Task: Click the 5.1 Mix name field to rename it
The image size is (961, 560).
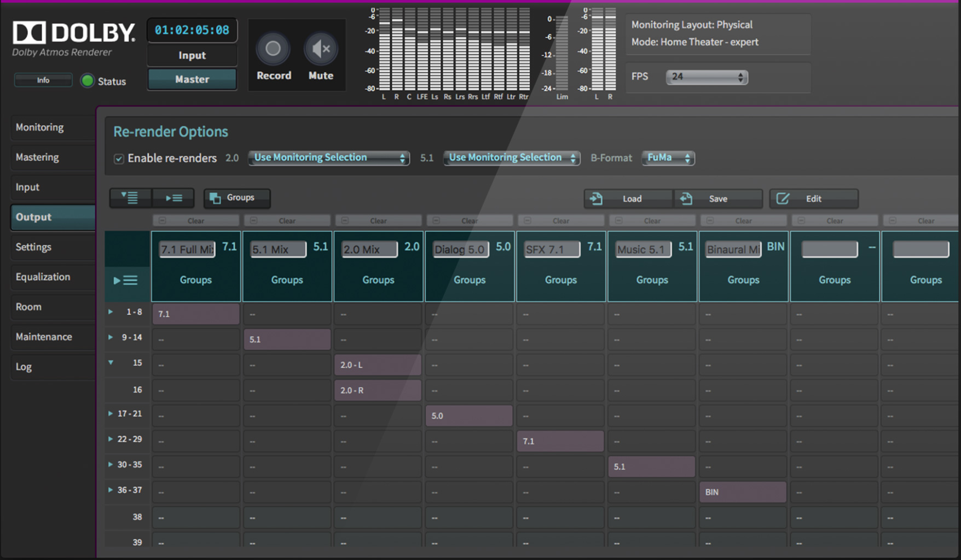Action: coord(278,249)
